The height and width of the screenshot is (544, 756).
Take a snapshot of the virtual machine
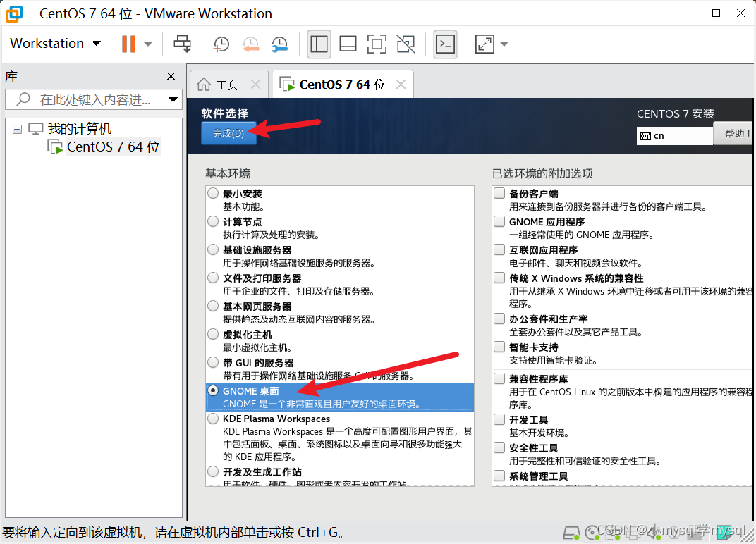(x=221, y=44)
